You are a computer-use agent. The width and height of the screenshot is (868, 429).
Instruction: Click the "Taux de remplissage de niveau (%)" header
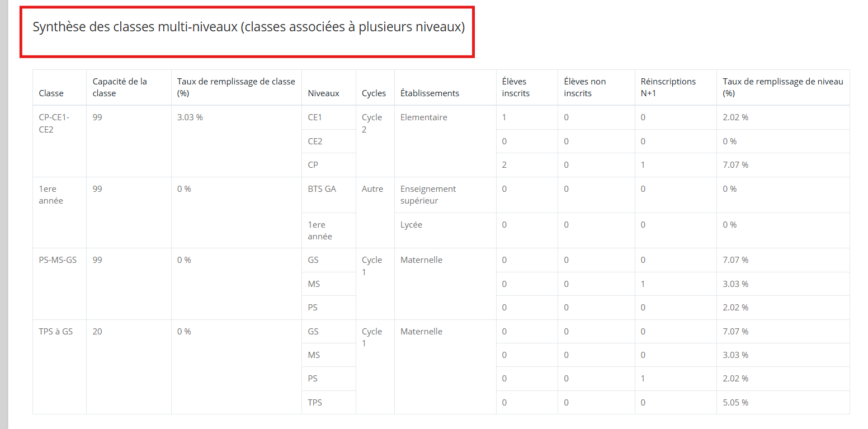click(782, 87)
